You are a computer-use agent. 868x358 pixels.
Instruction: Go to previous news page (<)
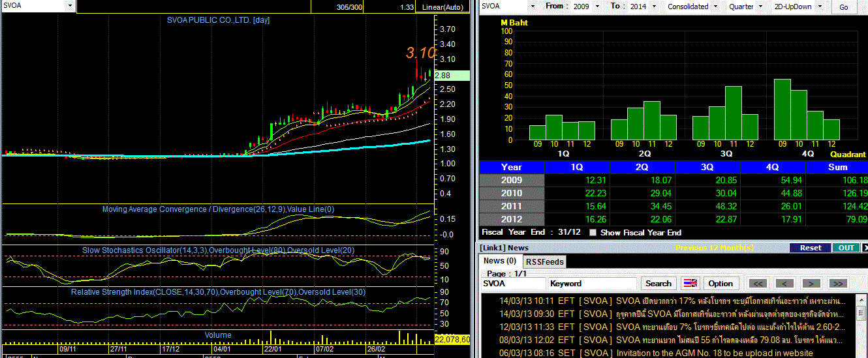[784, 284]
